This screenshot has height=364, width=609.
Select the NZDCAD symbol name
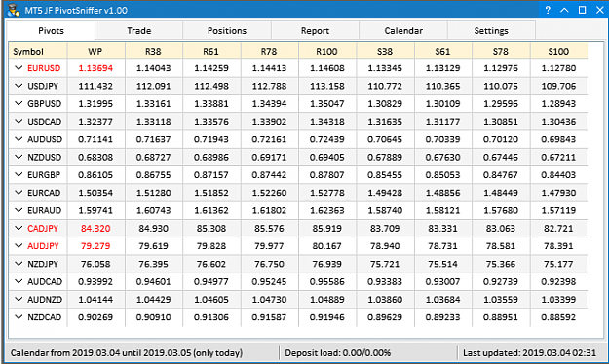44,317
